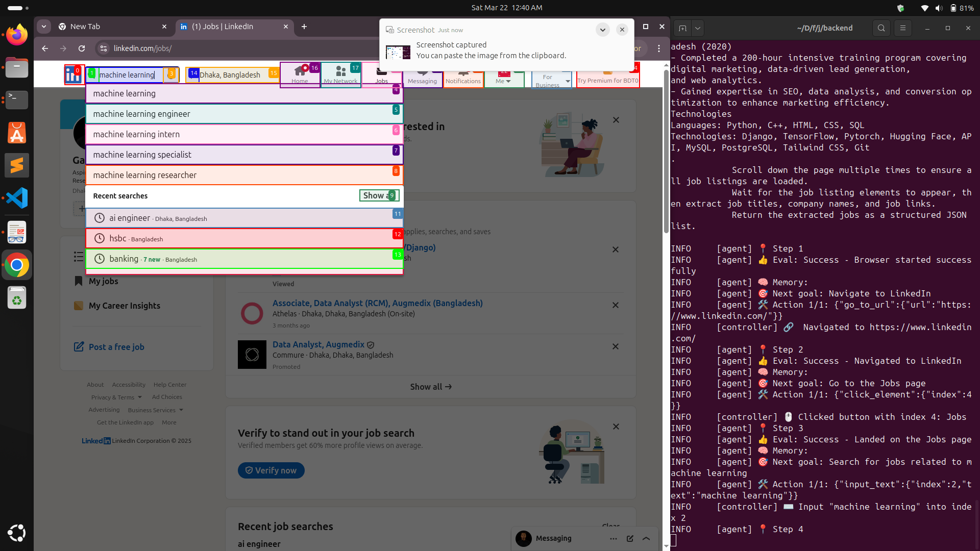
Task: Expand the Messaging overlay chevron
Action: tap(646, 539)
